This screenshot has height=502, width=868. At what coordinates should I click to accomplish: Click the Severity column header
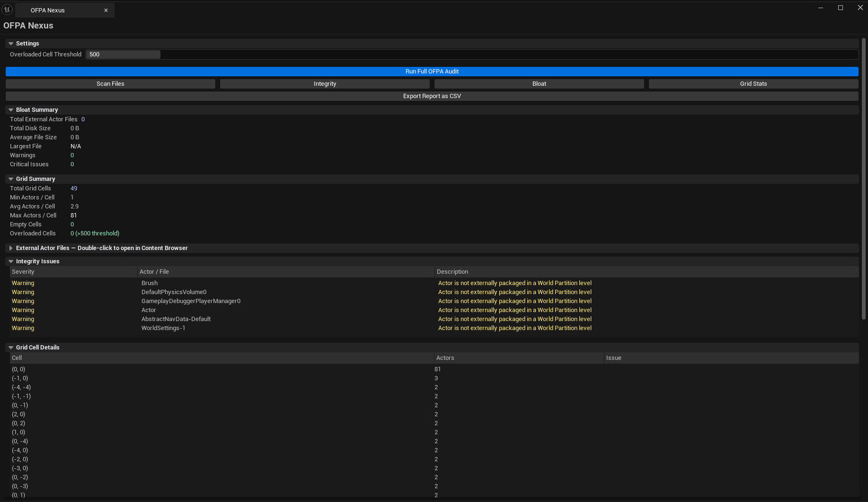point(73,272)
